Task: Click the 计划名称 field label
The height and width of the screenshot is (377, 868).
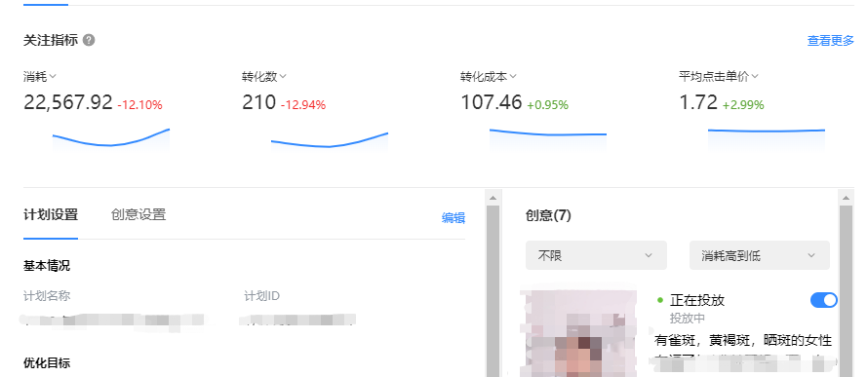Action: (x=47, y=296)
